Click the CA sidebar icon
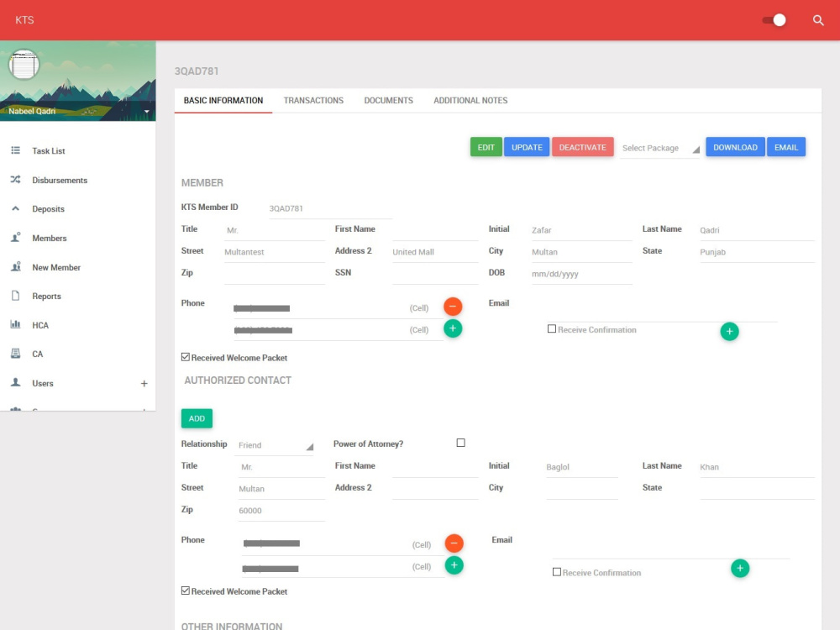 coord(15,354)
